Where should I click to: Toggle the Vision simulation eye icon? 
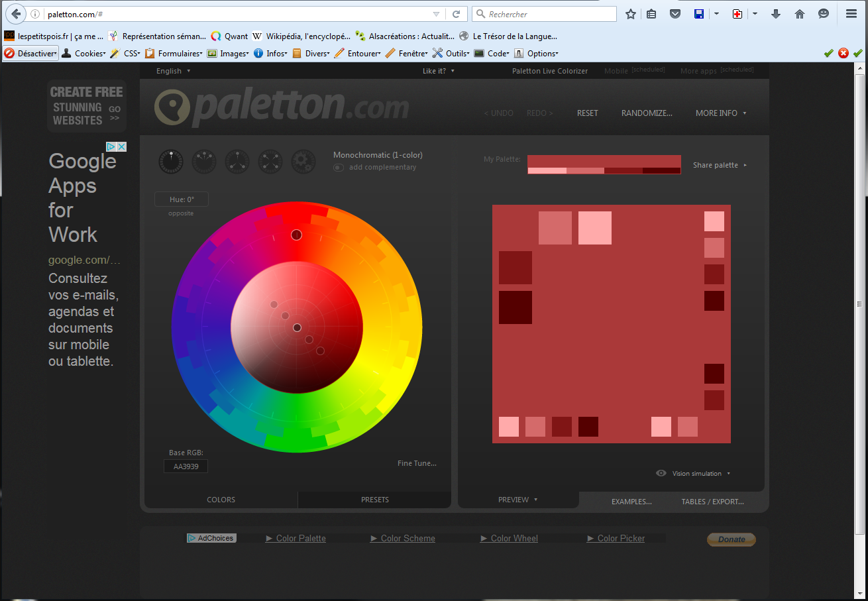click(x=661, y=473)
